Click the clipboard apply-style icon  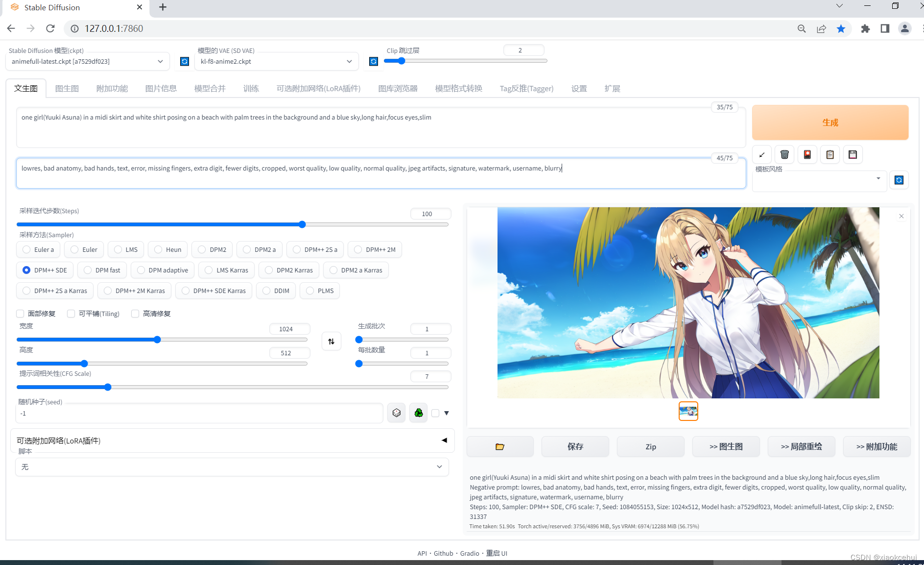click(830, 155)
